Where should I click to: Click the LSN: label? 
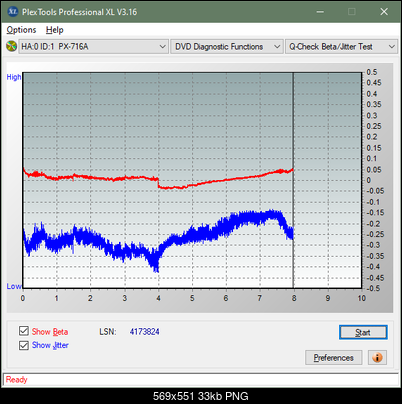pos(108,332)
